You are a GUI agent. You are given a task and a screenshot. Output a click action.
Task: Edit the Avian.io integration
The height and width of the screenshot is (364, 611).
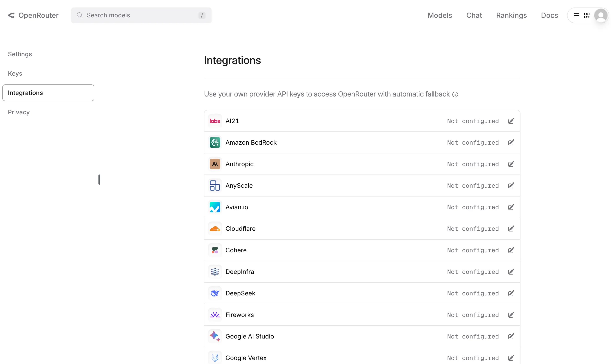point(511,207)
